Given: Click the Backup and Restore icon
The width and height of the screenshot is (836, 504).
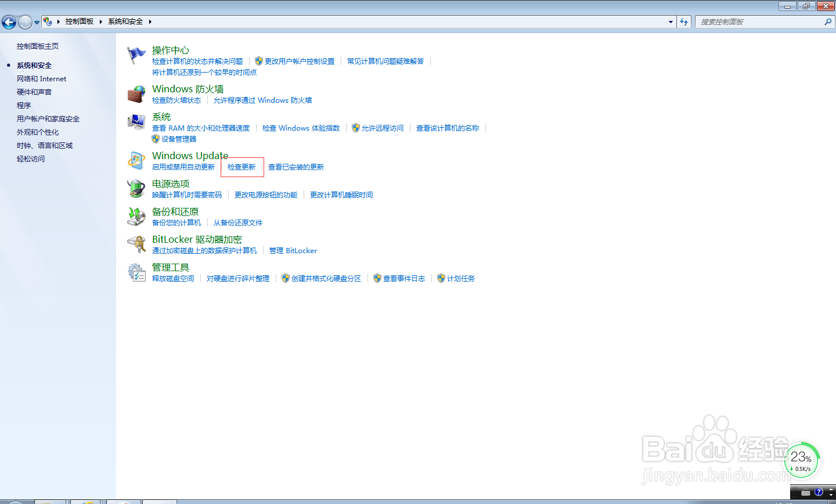Looking at the screenshot, I should click(x=136, y=217).
